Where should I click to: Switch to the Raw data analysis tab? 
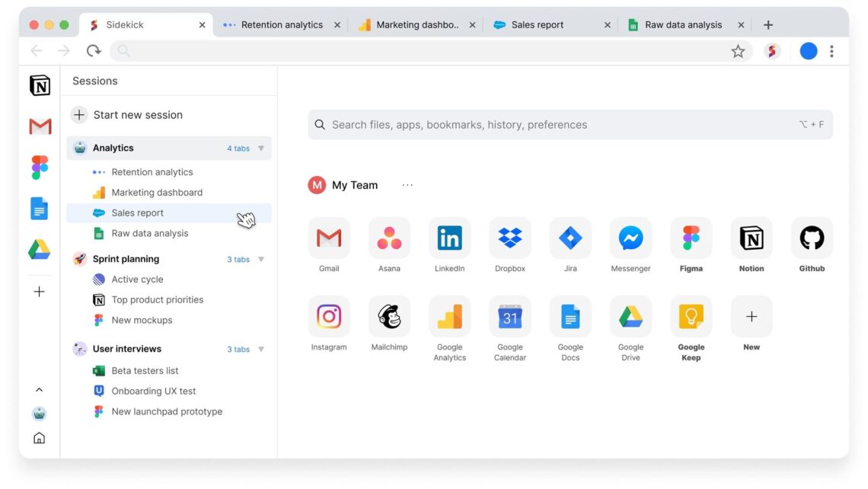pyautogui.click(x=681, y=24)
